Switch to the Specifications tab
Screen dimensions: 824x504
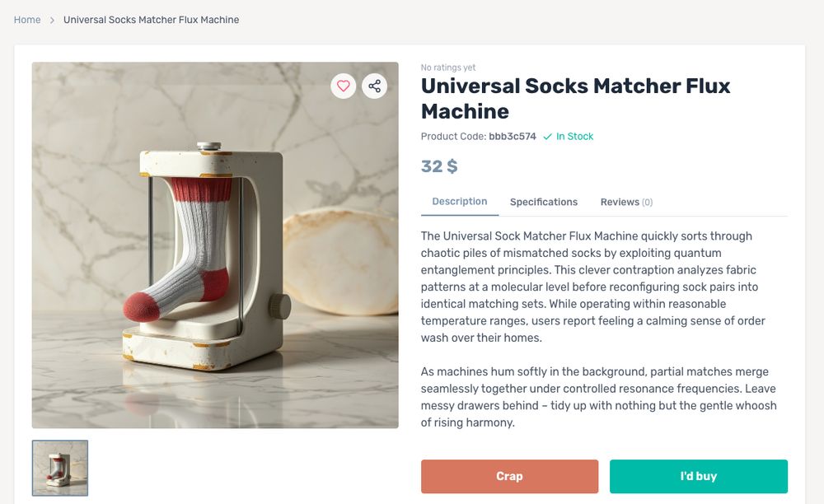click(x=543, y=202)
